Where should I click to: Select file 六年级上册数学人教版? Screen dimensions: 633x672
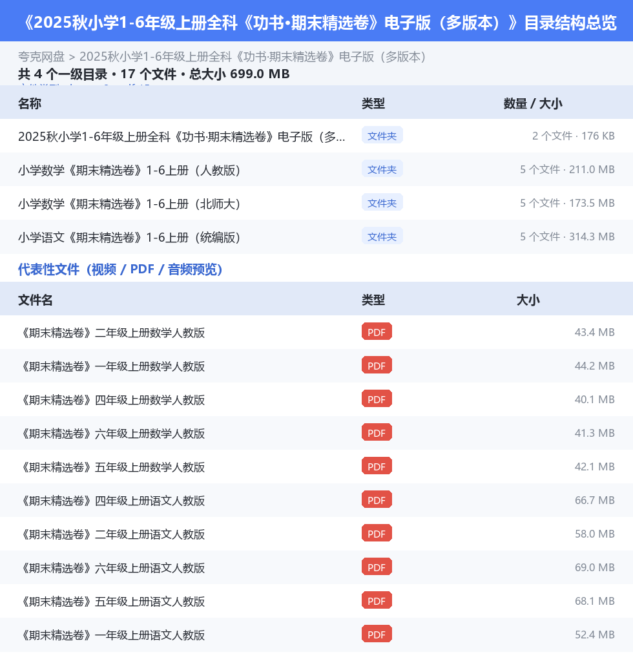pyautogui.click(x=112, y=434)
